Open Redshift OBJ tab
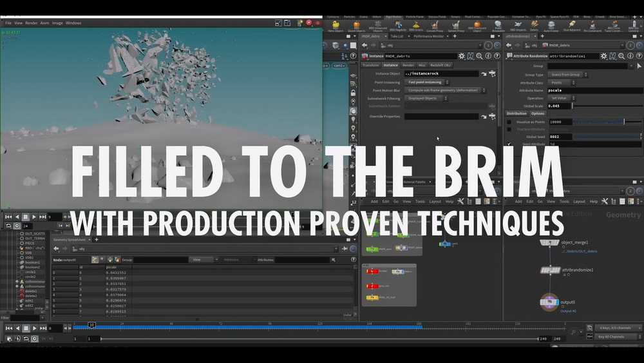This screenshot has height=363, width=644. point(440,65)
